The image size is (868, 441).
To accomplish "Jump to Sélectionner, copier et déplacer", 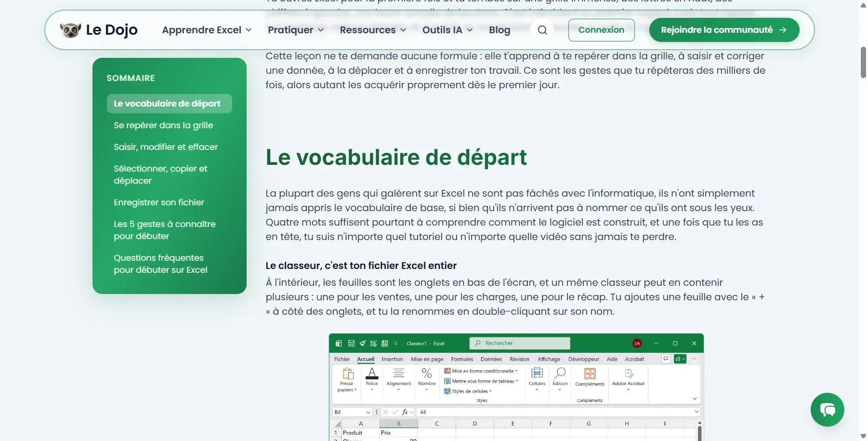I will (x=160, y=174).
